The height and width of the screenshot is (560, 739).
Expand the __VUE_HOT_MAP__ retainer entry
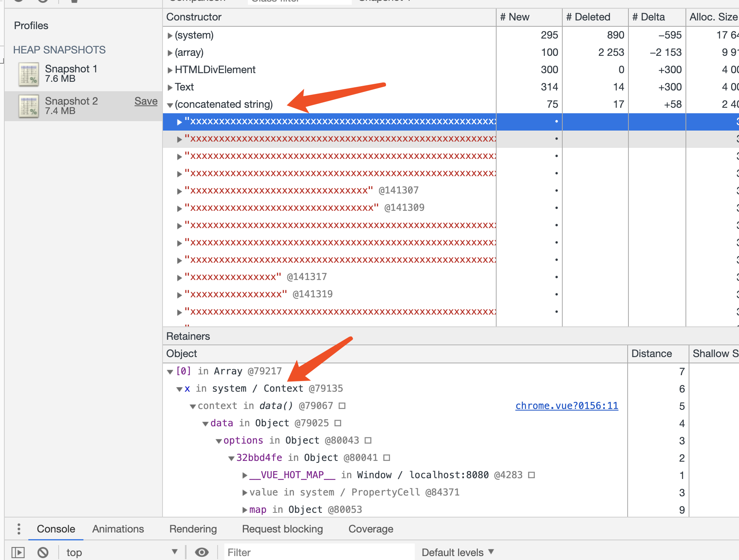pyautogui.click(x=245, y=475)
